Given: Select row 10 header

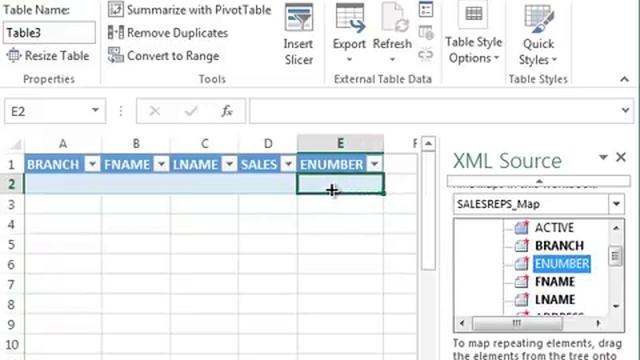Looking at the screenshot, I should 11,344.
